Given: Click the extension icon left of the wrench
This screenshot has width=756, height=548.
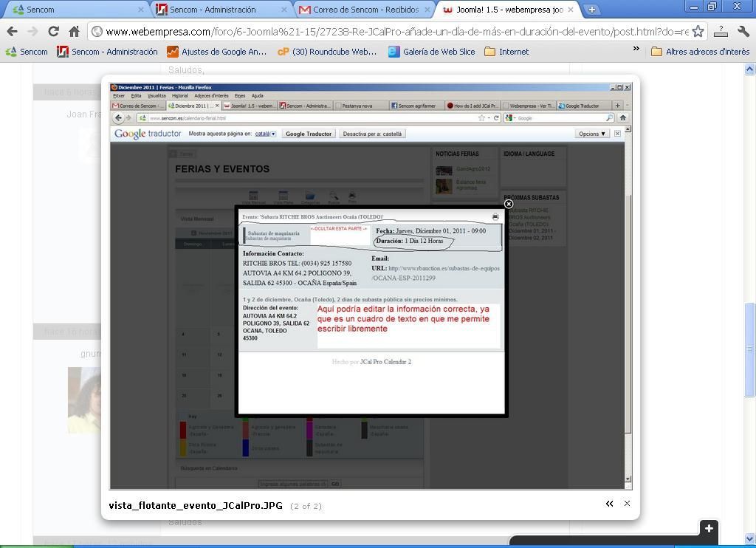Looking at the screenshot, I should pyautogui.click(x=721, y=32).
